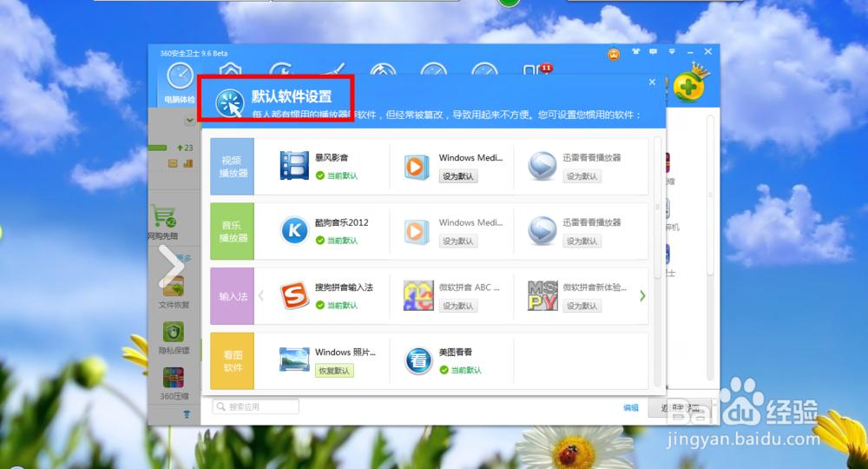This screenshot has width=868, height=469.
Task: Click the 暴风影音 film-strip icon
Action: point(294,166)
